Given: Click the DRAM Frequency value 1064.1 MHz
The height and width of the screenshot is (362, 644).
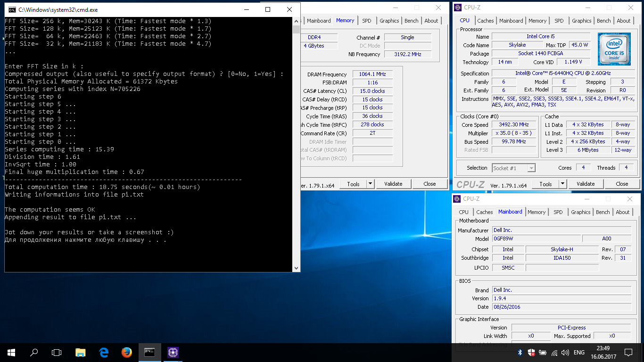Looking at the screenshot, I should 372,74.
